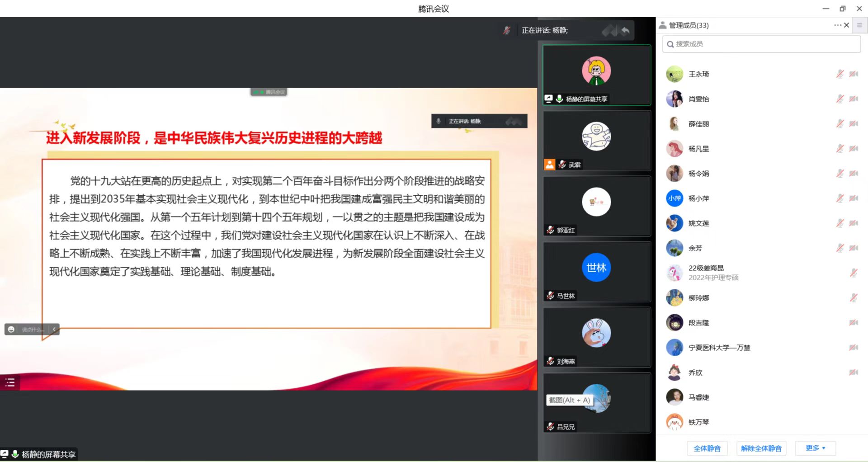
Task: Toggle microphone for member 柳玲娜
Action: [x=854, y=298]
